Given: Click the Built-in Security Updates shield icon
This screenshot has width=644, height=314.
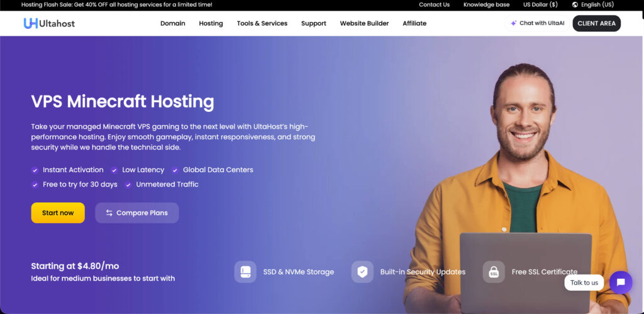Looking at the screenshot, I should pos(362,272).
